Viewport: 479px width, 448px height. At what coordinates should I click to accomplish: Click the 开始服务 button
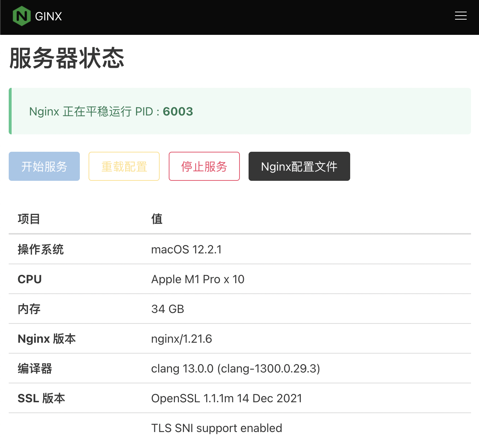44,166
